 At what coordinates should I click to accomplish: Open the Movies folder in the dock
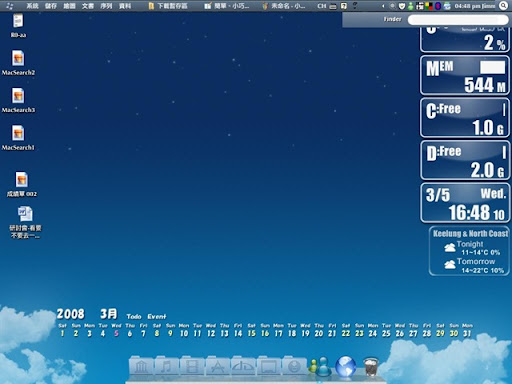point(192,366)
